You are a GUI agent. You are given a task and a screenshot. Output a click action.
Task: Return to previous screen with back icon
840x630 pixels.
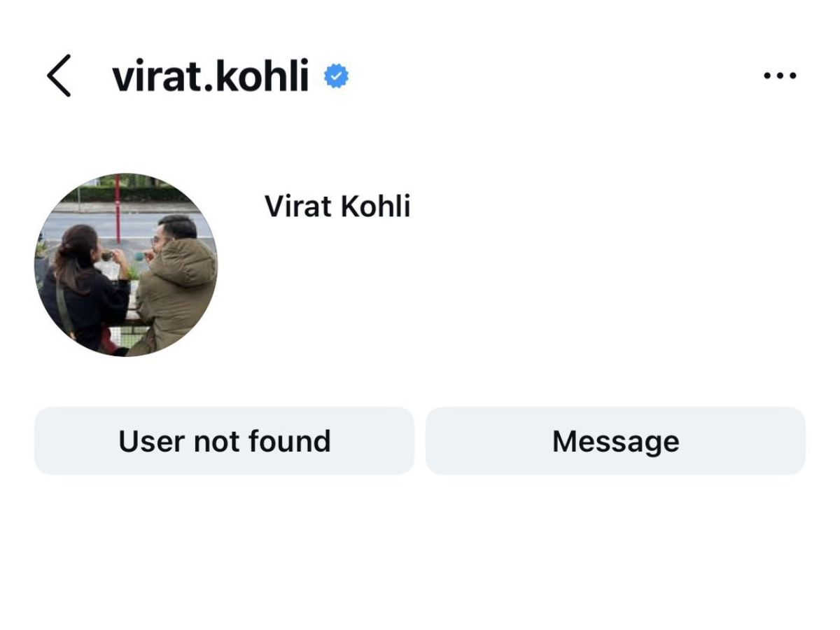click(59, 76)
